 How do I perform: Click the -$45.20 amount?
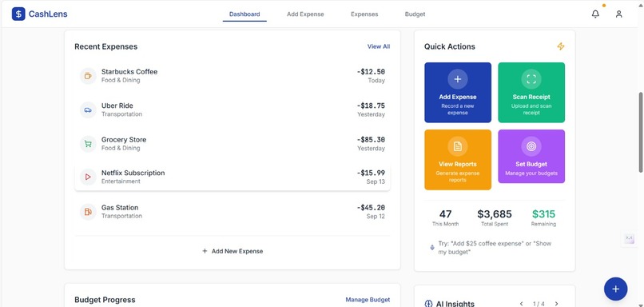pos(371,208)
